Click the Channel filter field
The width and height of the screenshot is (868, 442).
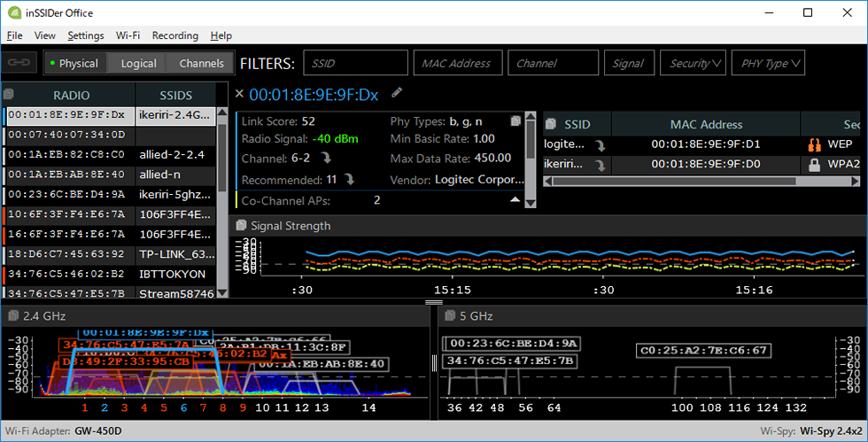(x=553, y=63)
